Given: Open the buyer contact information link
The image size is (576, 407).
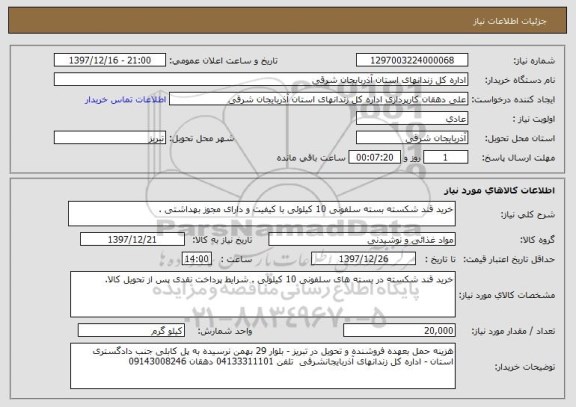Looking at the screenshot, I should (x=126, y=100).
